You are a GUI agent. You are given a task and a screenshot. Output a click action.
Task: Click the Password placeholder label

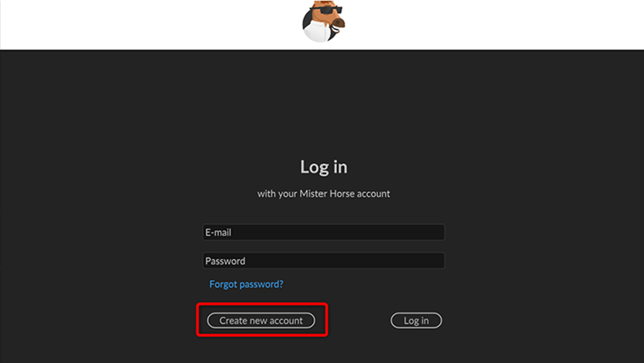point(225,261)
